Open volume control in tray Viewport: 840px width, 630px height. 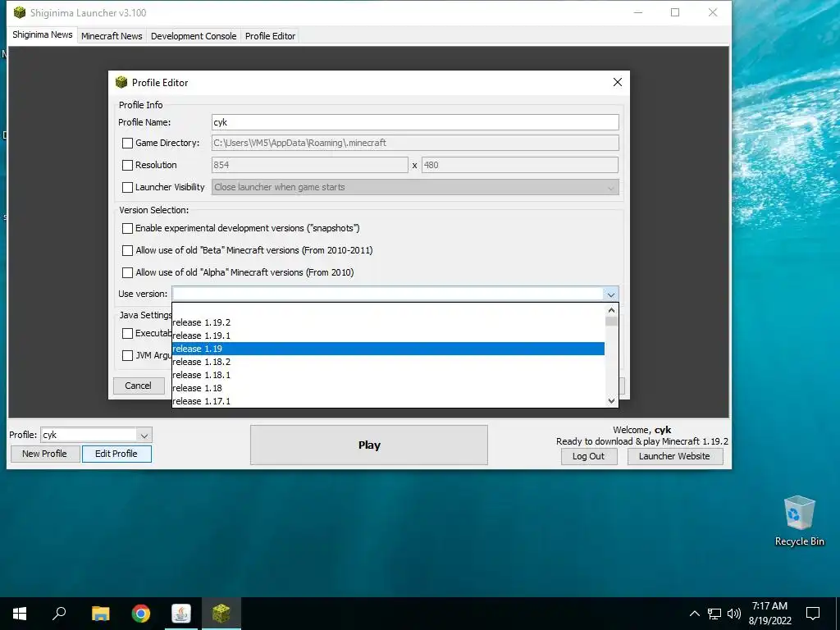734,614
